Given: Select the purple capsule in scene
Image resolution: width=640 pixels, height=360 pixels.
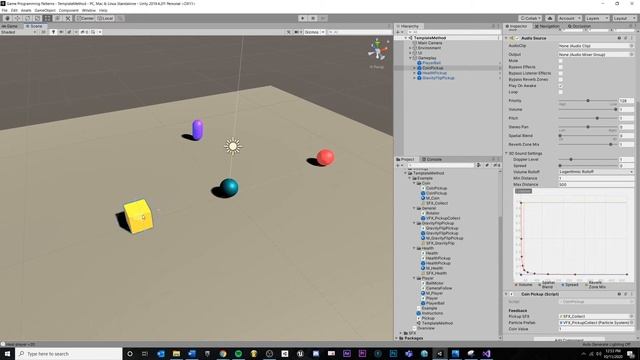Looking at the screenshot, I should [x=198, y=130].
